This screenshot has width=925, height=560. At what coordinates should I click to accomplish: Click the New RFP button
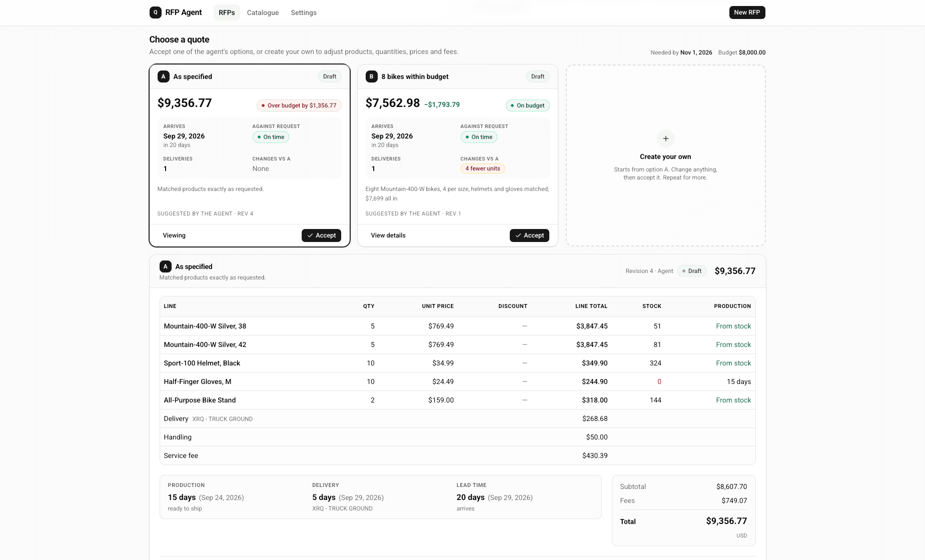click(x=747, y=12)
